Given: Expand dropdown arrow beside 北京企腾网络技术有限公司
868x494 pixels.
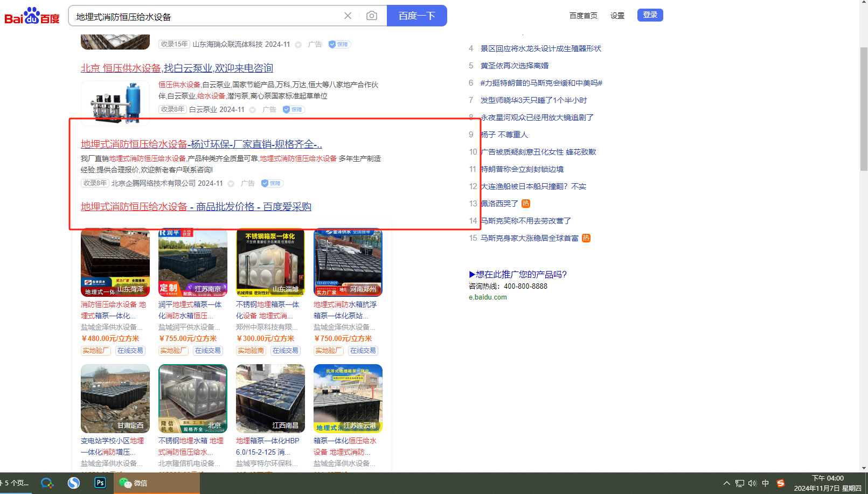Looking at the screenshot, I should pos(231,184).
